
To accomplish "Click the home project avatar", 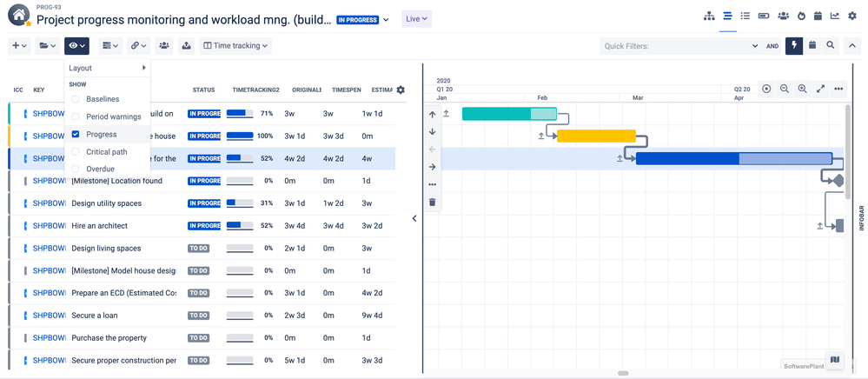I will pos(19,16).
